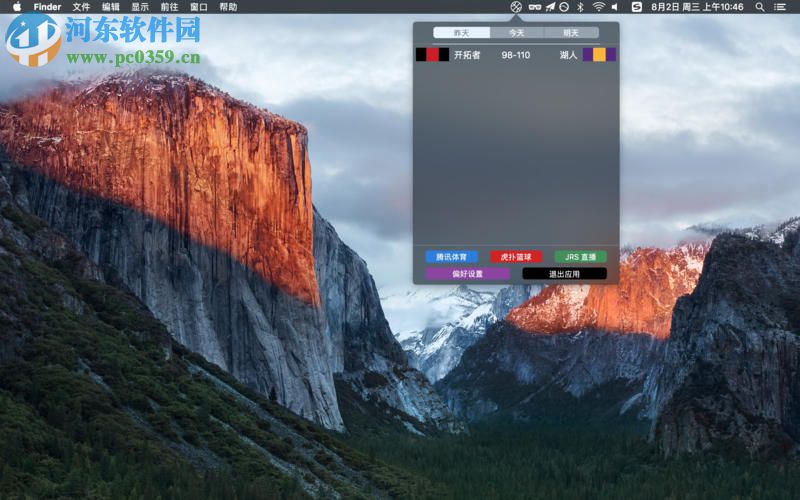Screen dimensions: 800x500
Task: Open Spotlight search
Action: tap(760, 7)
